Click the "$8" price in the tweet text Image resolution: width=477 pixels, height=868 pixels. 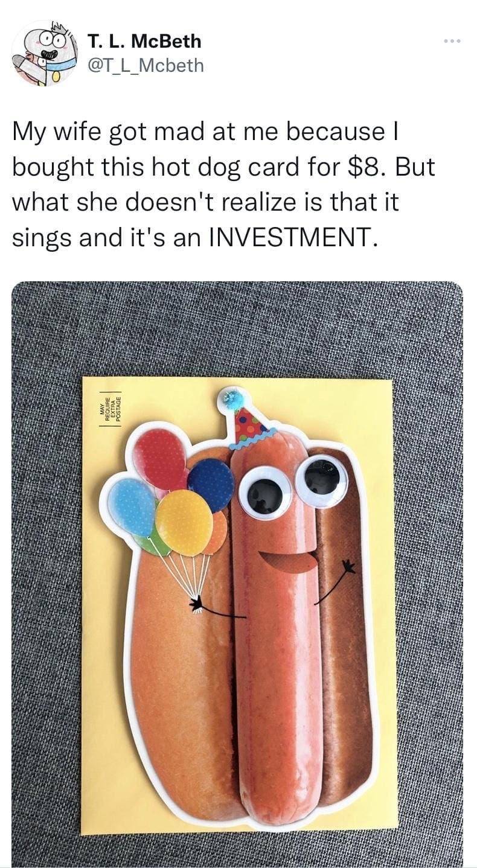pos(370,168)
